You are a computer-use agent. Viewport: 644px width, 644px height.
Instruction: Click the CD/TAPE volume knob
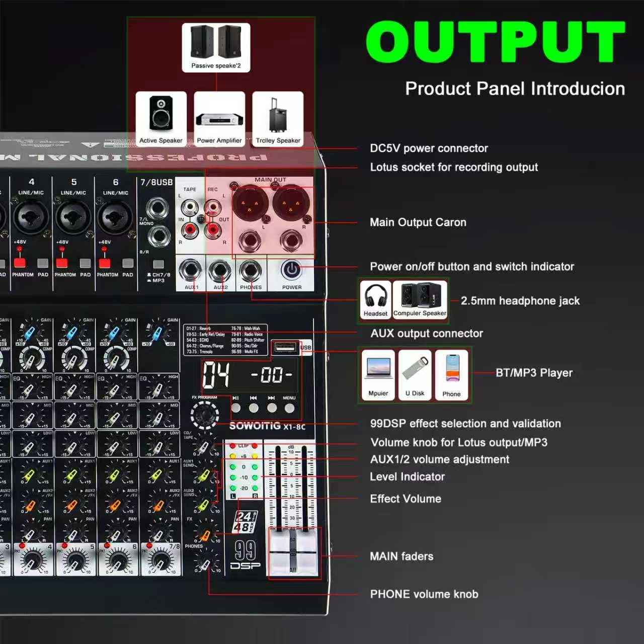tap(204, 447)
